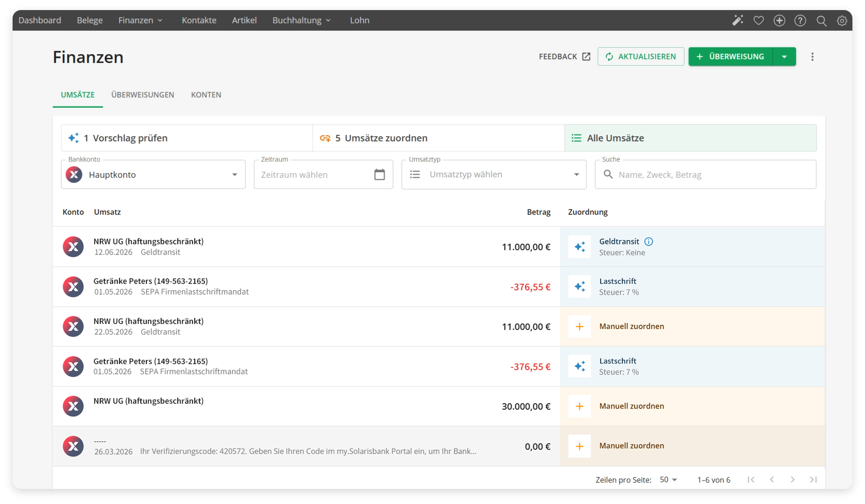Click the plus icon for the 30.000,00 € row
The width and height of the screenshot is (865, 504).
(x=579, y=406)
